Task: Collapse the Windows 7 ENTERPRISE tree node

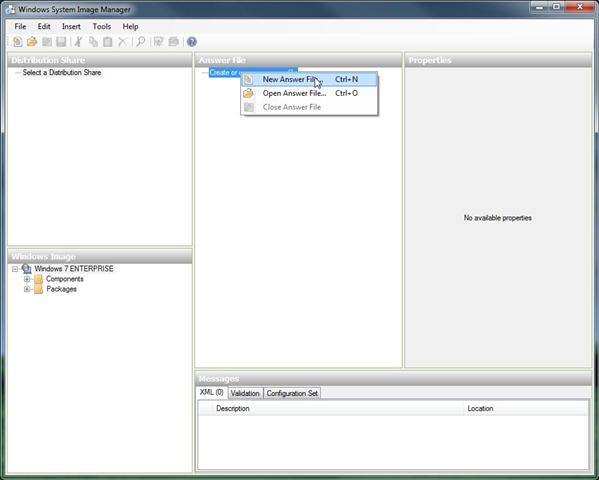Action: pos(15,269)
